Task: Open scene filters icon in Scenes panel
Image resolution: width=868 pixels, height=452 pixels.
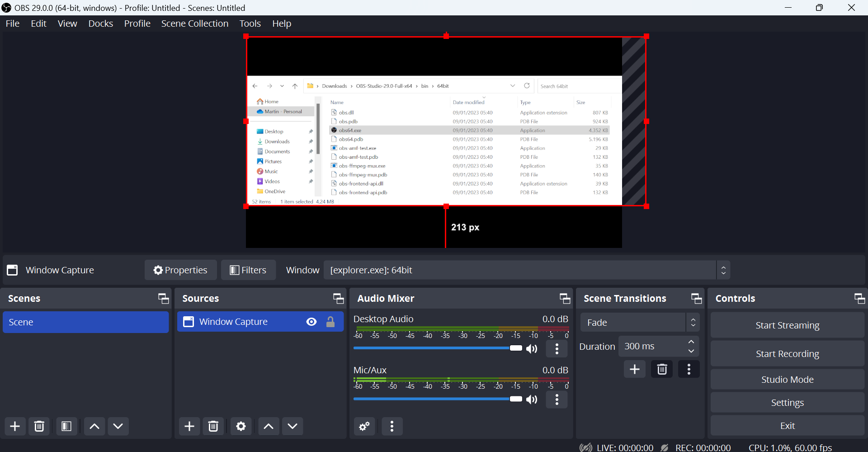Action: pyautogui.click(x=66, y=426)
